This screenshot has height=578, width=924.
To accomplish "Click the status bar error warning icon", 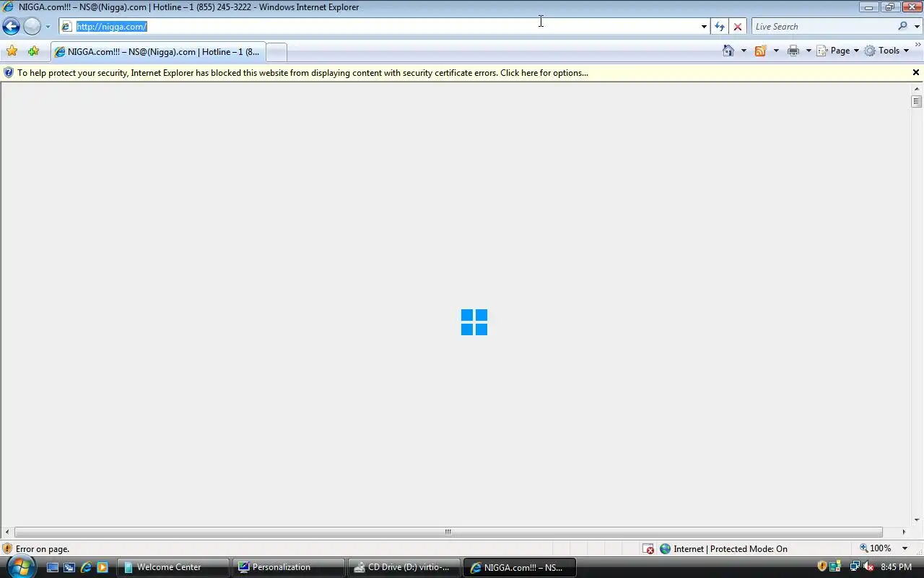I will (x=8, y=549).
